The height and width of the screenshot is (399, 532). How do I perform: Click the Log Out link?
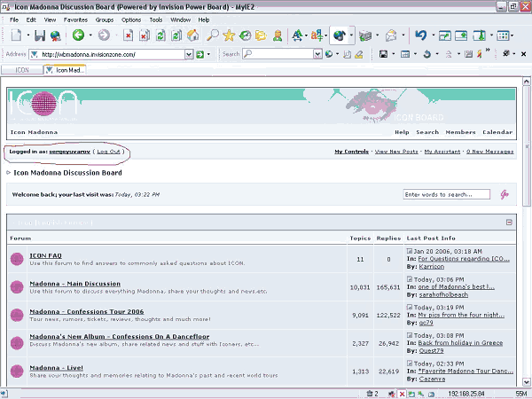click(x=108, y=152)
